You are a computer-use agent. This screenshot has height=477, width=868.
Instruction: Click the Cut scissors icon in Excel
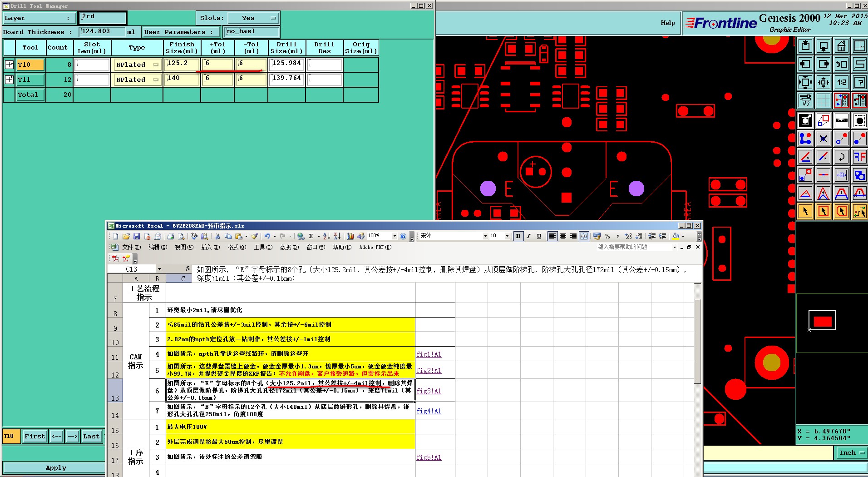(217, 236)
